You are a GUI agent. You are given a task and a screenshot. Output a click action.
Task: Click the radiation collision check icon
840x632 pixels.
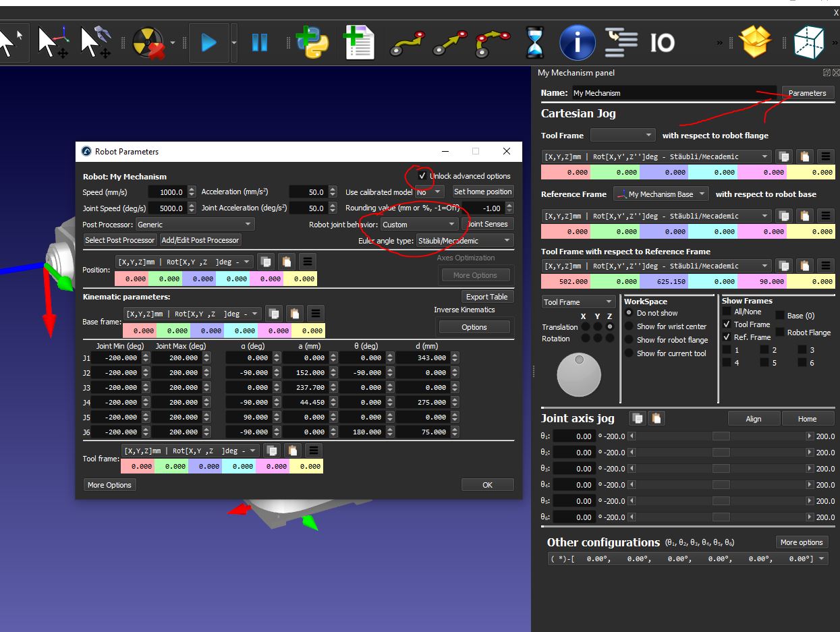click(x=148, y=42)
